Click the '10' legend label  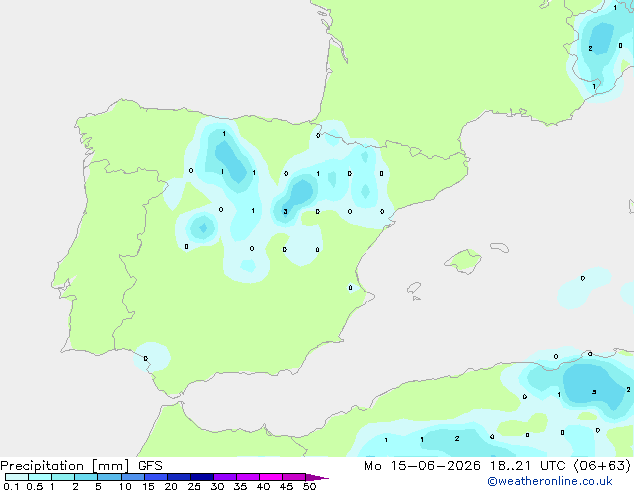click(125, 486)
